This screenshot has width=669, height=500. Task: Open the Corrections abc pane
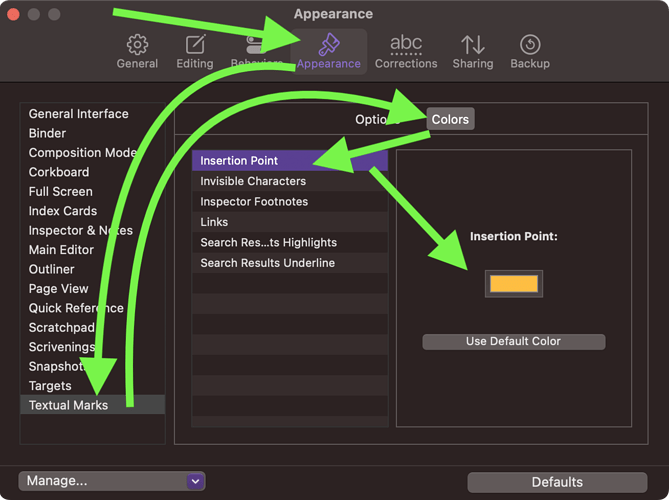(x=406, y=51)
